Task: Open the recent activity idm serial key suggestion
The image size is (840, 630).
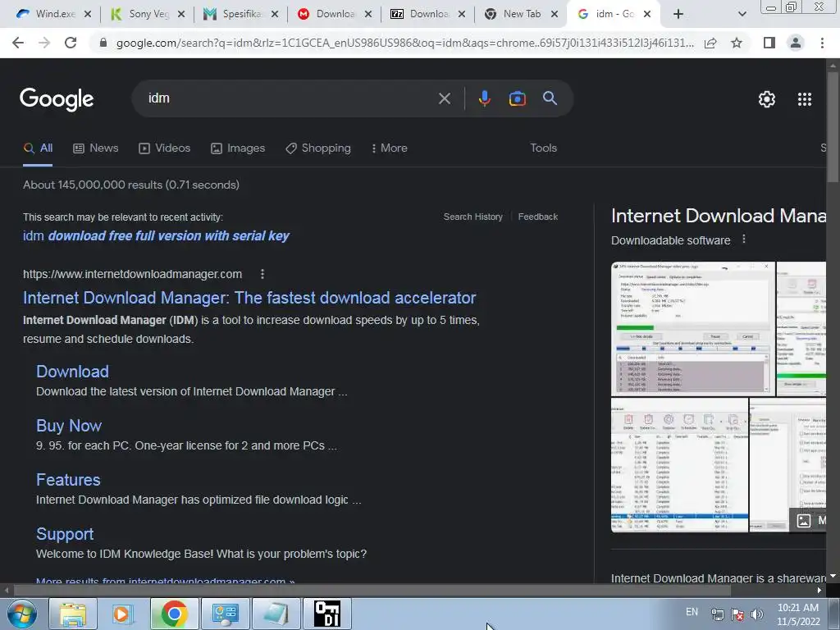Action: tap(156, 235)
